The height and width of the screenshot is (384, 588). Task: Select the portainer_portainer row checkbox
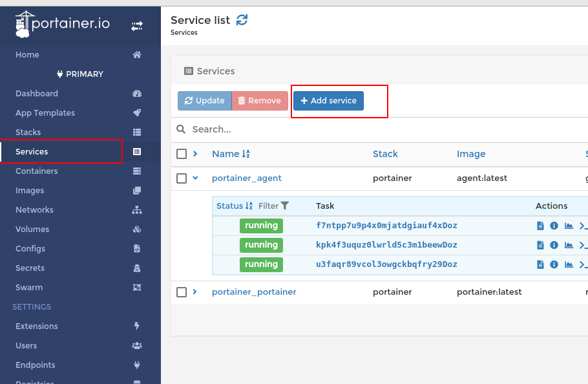[x=182, y=292]
